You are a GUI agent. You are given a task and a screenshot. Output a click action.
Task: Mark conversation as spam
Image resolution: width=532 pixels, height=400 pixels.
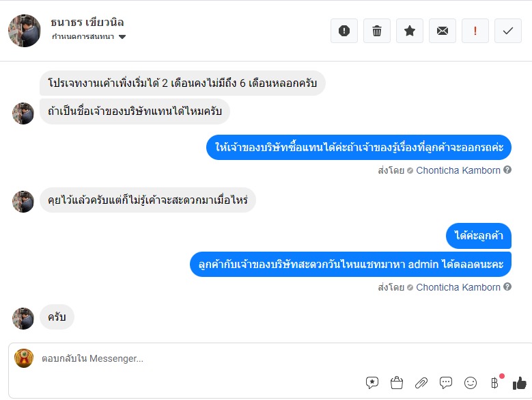click(x=344, y=31)
